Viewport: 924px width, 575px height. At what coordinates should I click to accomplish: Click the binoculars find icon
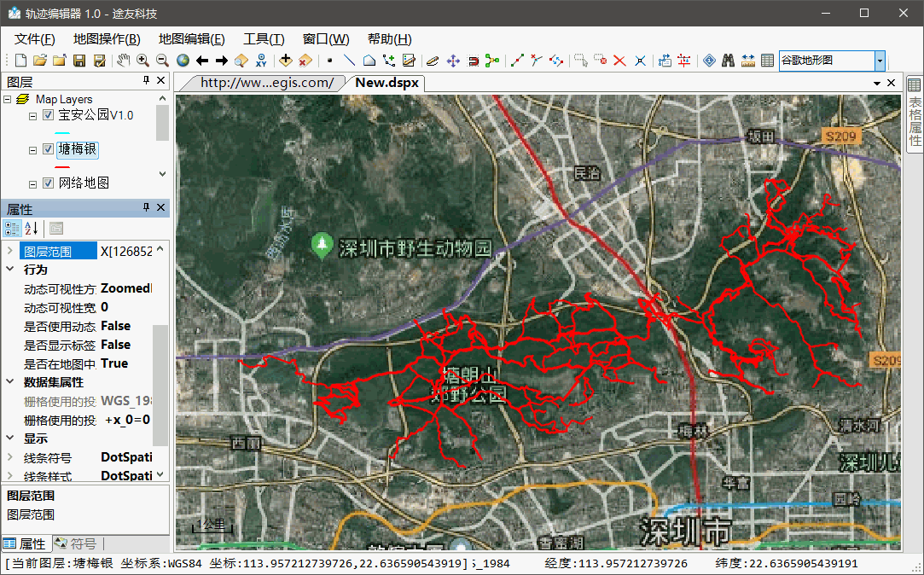pyautogui.click(x=728, y=61)
